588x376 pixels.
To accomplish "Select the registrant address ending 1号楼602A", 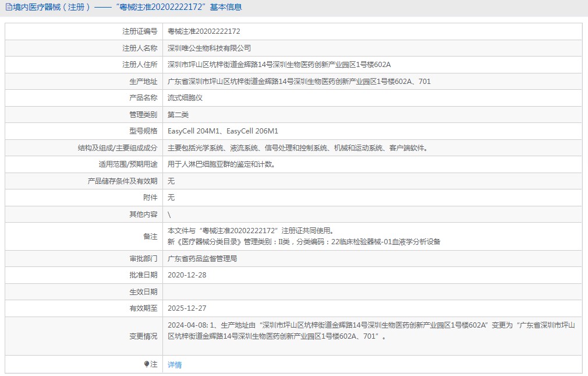I will tap(279, 65).
